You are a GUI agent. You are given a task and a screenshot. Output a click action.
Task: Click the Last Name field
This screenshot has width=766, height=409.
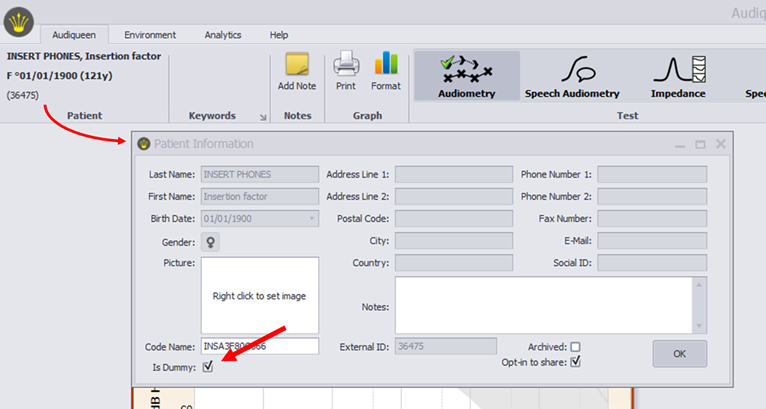pos(260,174)
